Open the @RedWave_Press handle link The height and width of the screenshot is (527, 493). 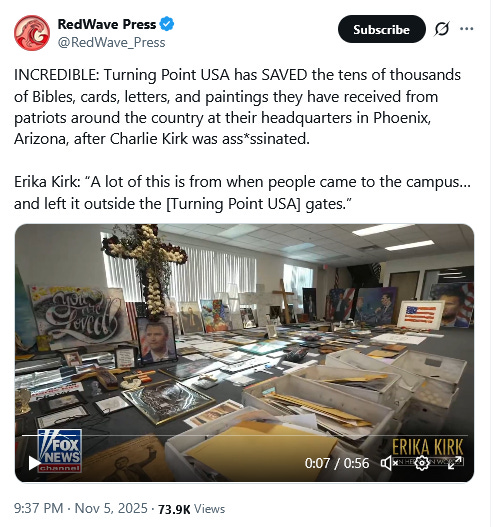pyautogui.click(x=112, y=43)
